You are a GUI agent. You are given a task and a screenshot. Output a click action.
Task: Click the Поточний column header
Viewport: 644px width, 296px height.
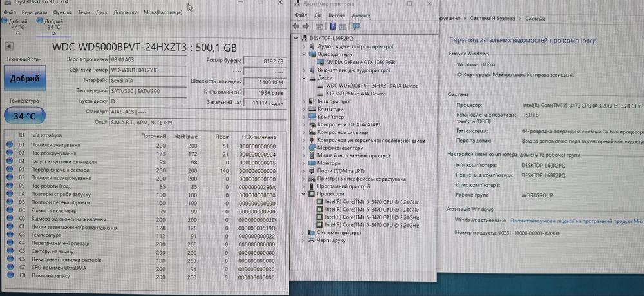(153, 136)
